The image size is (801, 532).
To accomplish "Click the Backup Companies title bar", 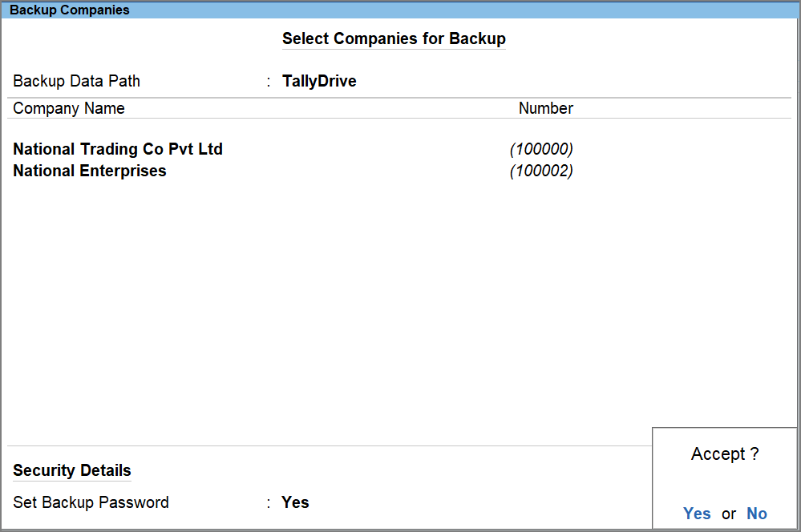I will point(70,10).
